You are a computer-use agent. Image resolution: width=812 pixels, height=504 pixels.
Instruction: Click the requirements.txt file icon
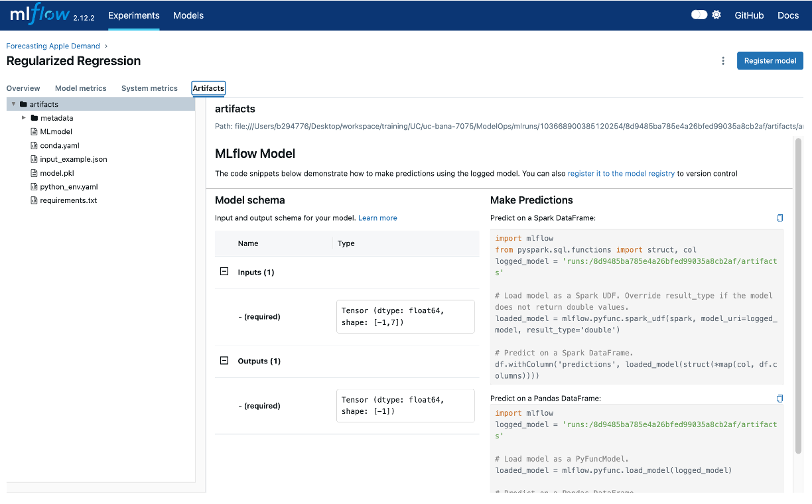(34, 200)
